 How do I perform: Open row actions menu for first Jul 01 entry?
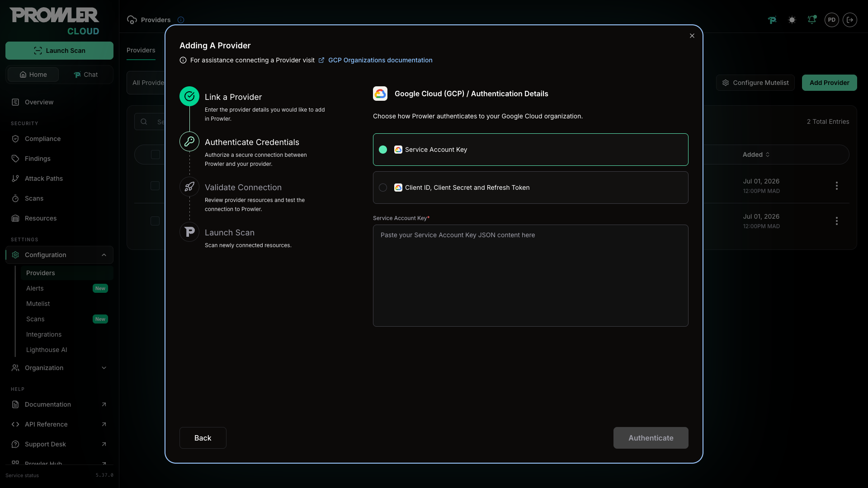(837, 186)
